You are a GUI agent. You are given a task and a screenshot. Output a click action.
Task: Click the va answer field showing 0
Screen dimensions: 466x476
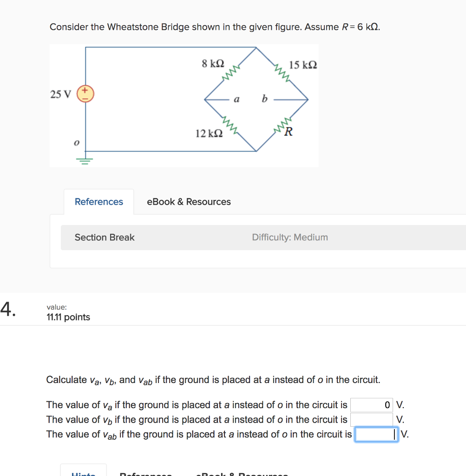372,405
